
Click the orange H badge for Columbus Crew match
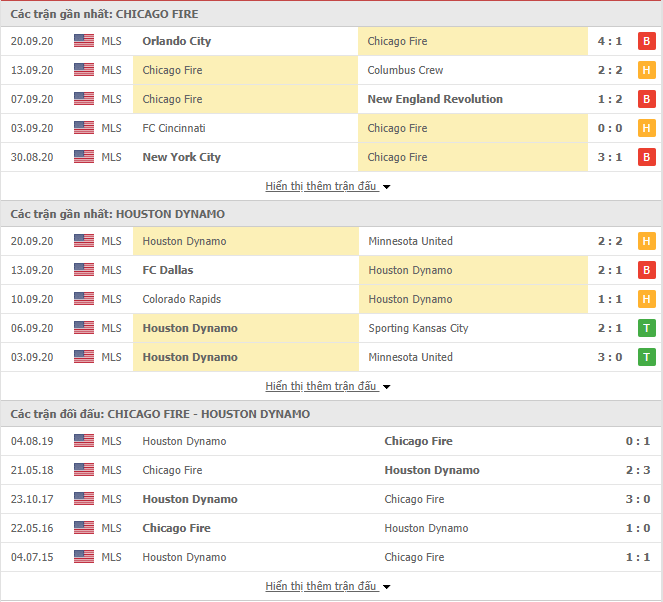click(x=647, y=70)
